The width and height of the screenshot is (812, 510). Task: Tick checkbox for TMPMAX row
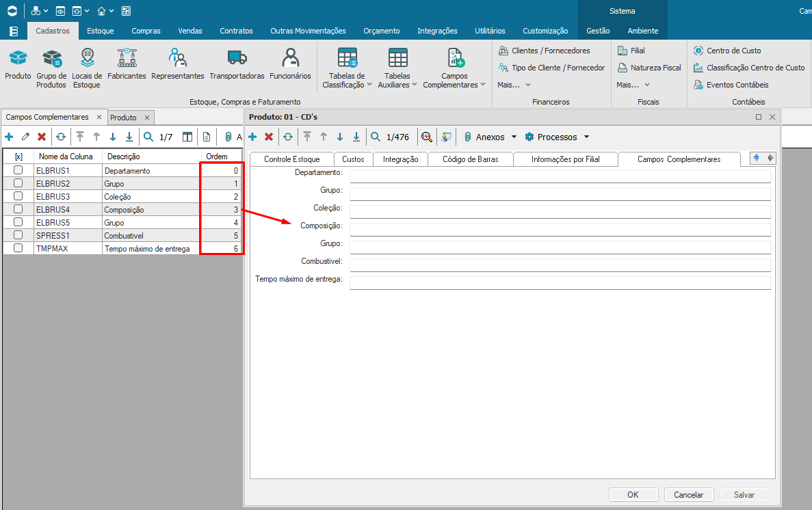(18, 248)
